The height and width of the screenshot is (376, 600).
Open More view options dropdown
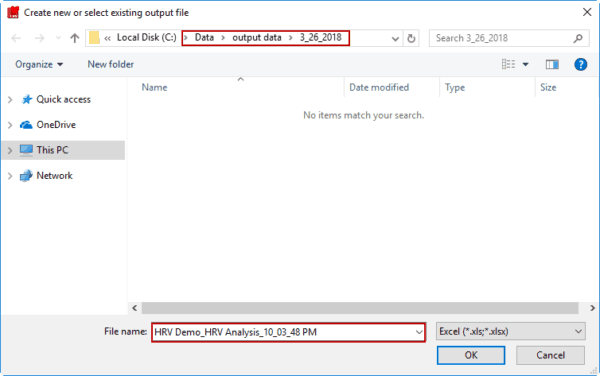pos(526,65)
